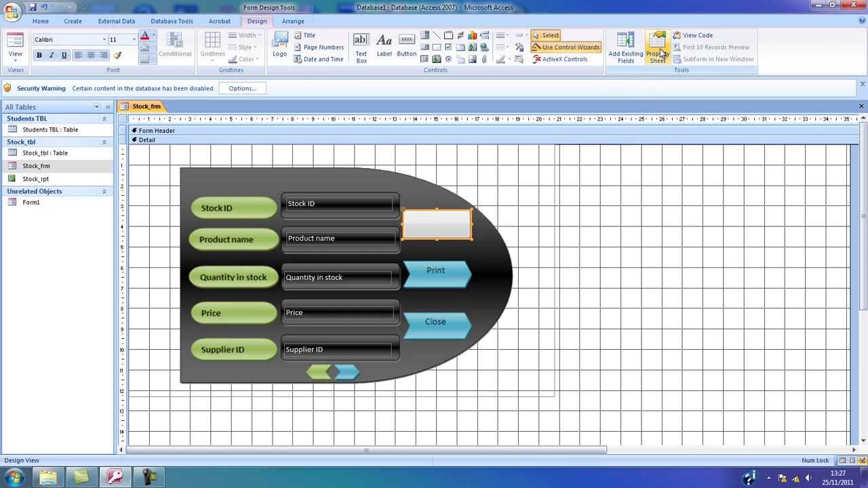This screenshot has height=488, width=868.
Task: Click the Title button
Action: (x=304, y=35)
